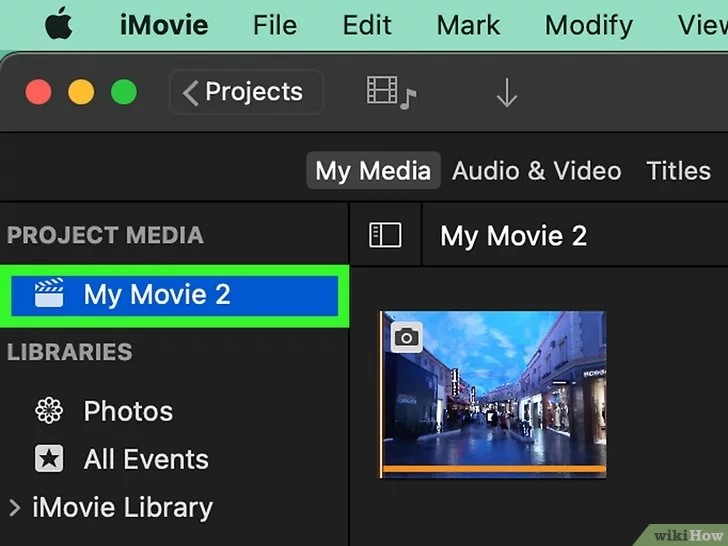
Task: Select the street photo clip thumbnail
Action: 493,394
